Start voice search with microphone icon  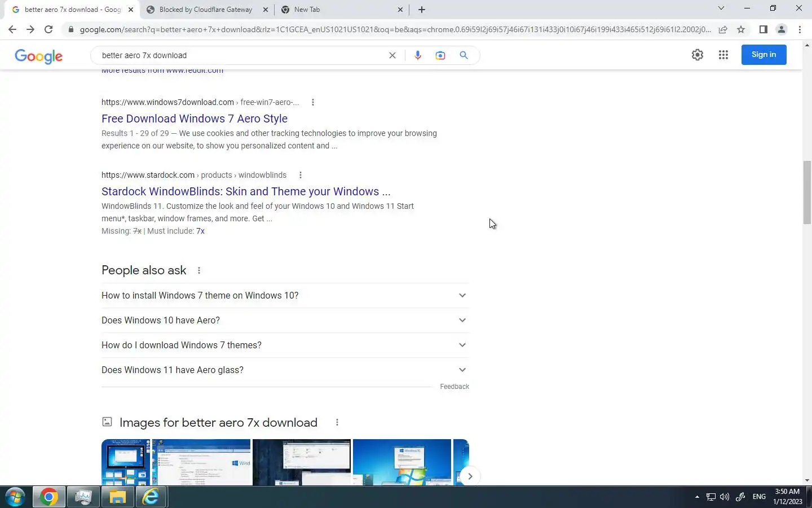click(418, 55)
